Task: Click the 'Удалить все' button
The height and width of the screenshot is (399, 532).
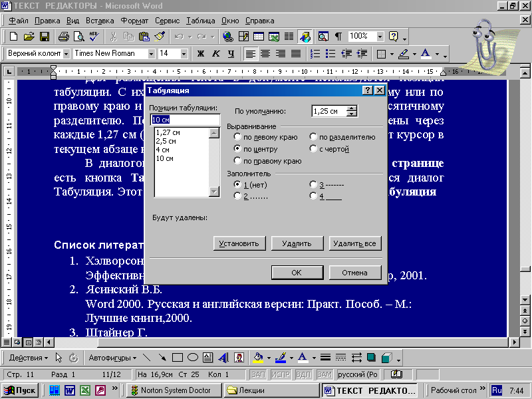Action: pos(355,243)
